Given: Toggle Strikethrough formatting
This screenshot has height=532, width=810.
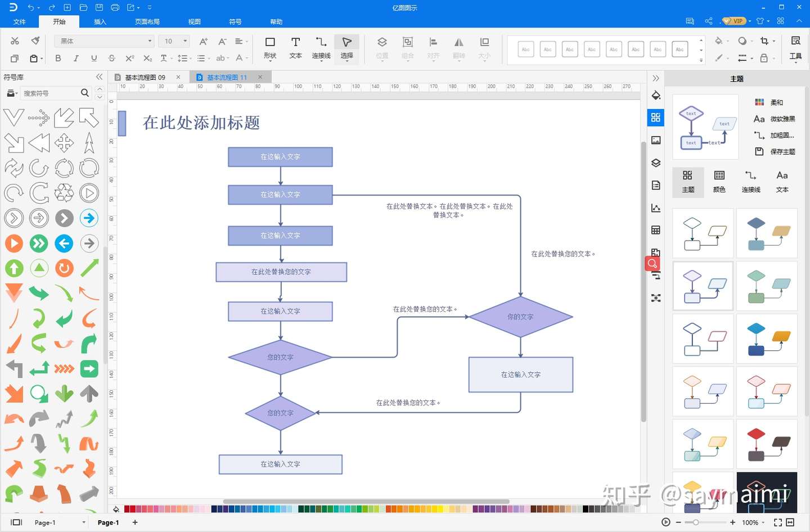Looking at the screenshot, I should tap(111, 58).
